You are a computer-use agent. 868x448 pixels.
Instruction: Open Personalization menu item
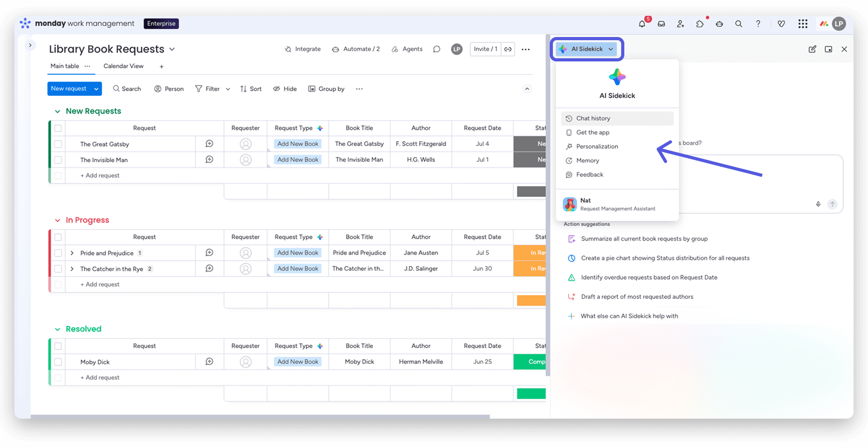coord(617,146)
